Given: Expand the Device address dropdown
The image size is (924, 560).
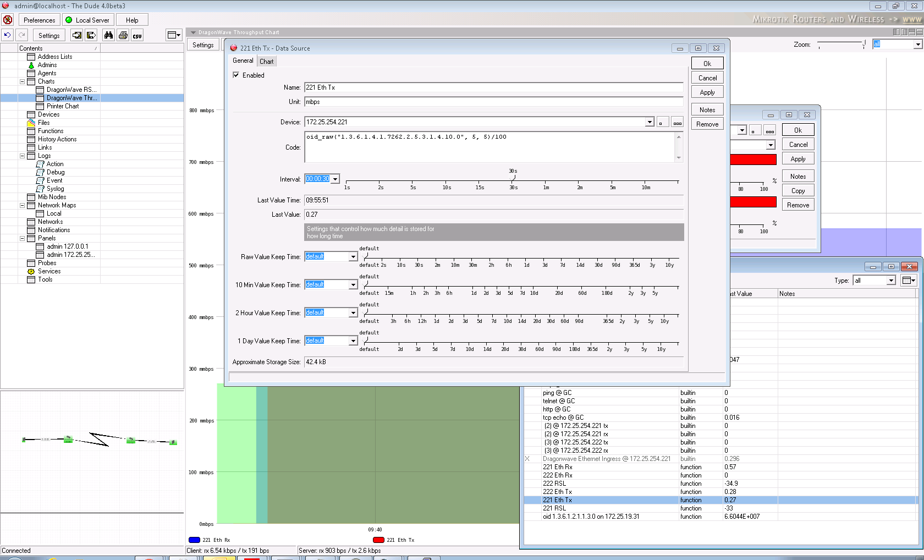Looking at the screenshot, I should tap(650, 122).
